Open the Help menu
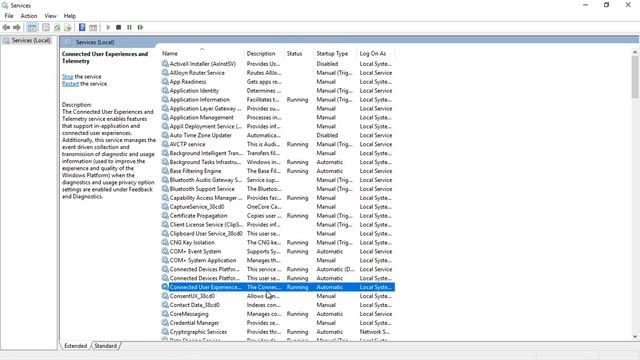The width and height of the screenshot is (640, 360). coord(69,16)
